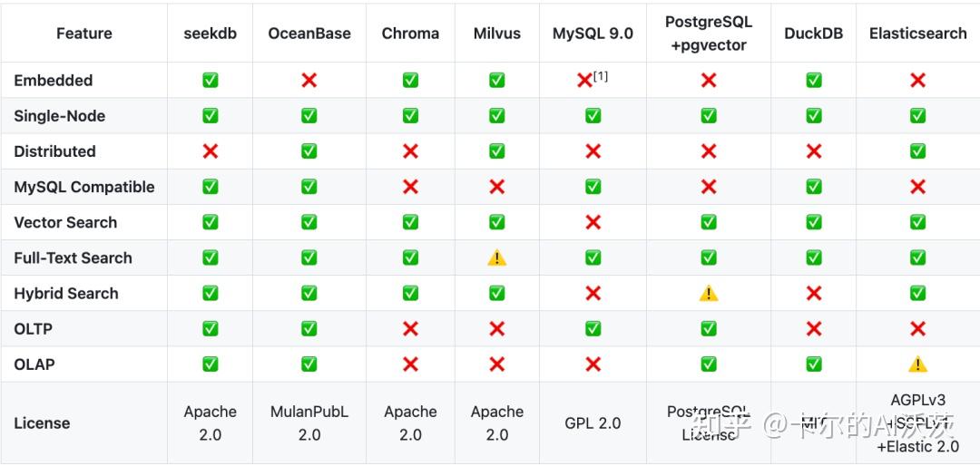
Task: Click the MulanPubL 2.0 license cell
Action: click(309, 423)
